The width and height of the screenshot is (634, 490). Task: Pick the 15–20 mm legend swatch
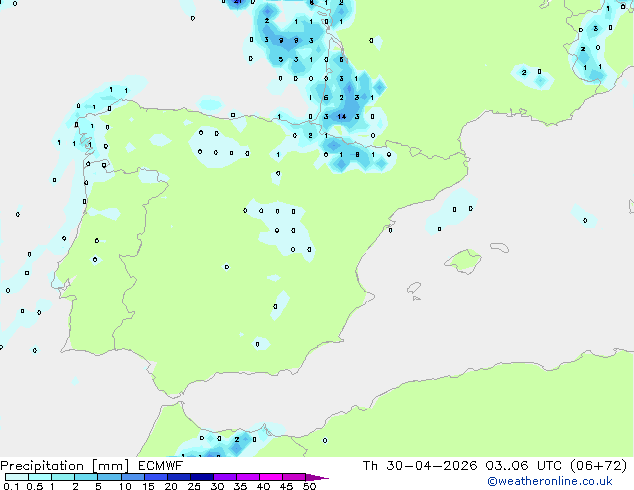pyautogui.click(x=155, y=477)
